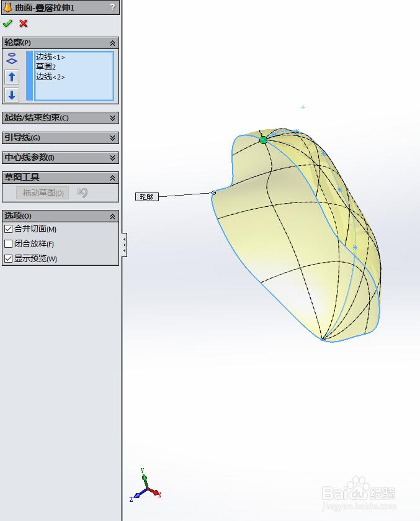The height and width of the screenshot is (521, 420).
Task: Collapse the 草图工具 section
Action: pos(112,178)
